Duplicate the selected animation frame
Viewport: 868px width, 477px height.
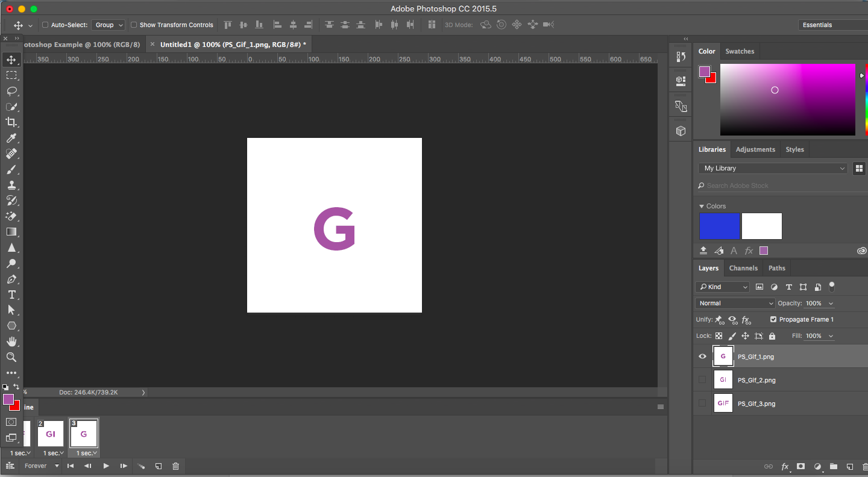point(159,466)
